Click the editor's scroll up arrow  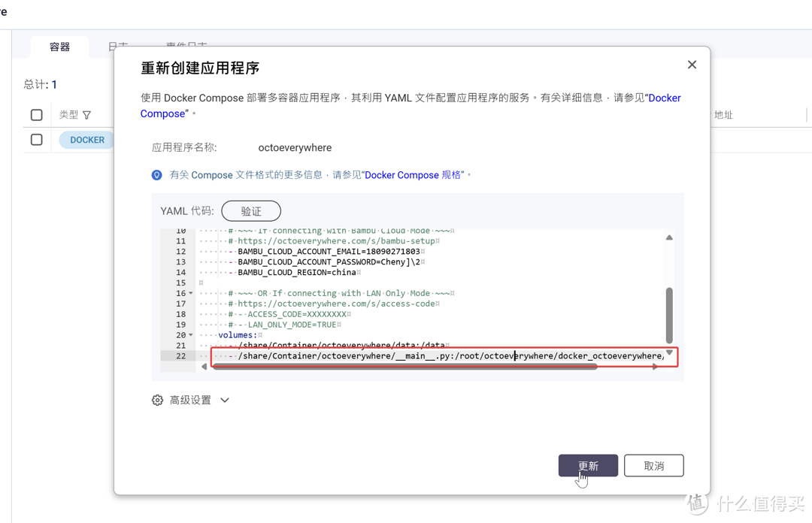[669, 237]
